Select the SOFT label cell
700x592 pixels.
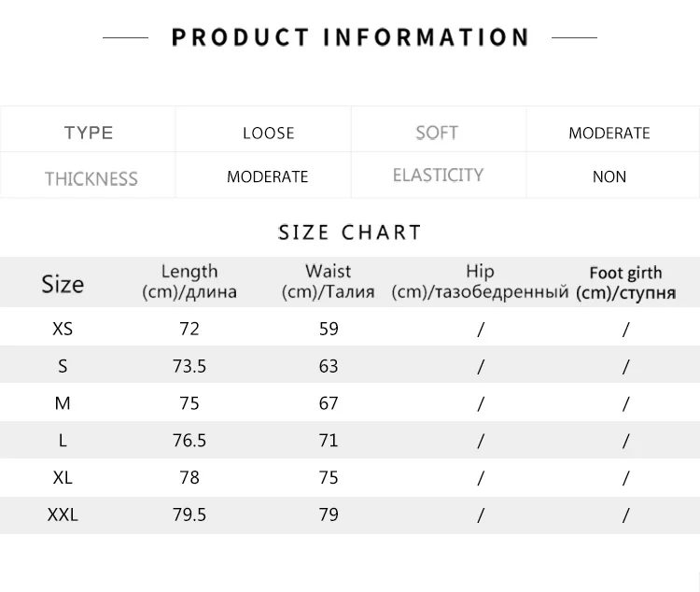tap(437, 133)
